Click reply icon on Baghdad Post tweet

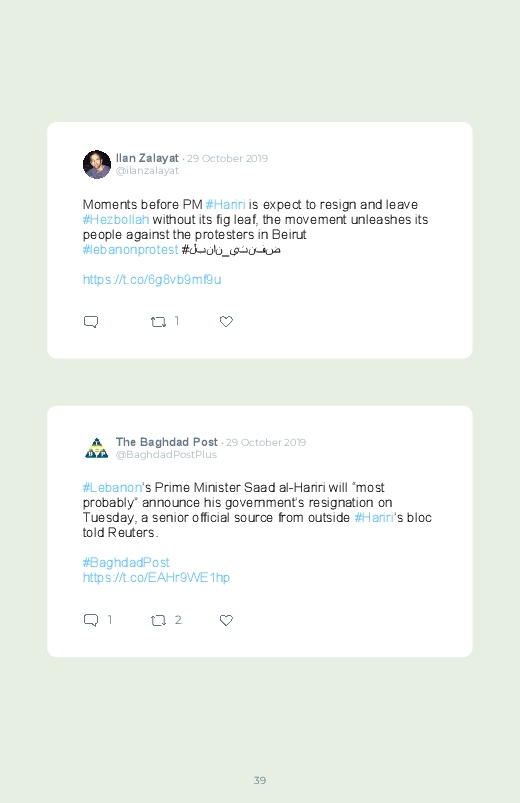(91, 620)
